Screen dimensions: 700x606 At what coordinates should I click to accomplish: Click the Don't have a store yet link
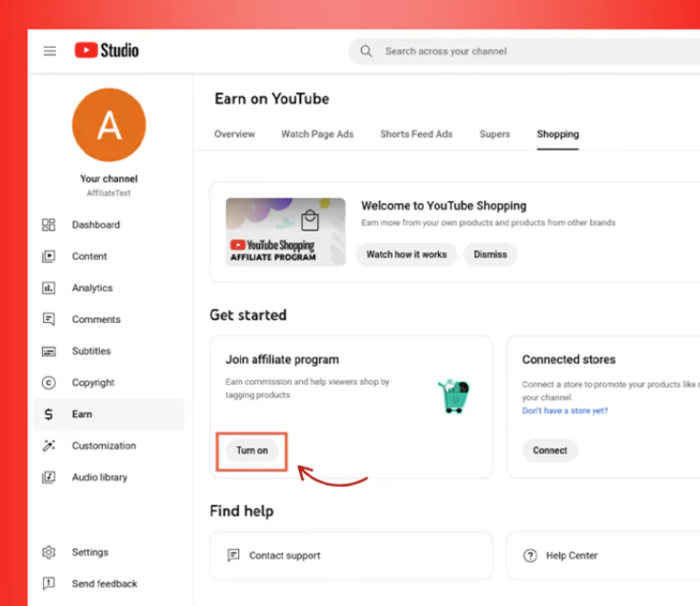tap(565, 411)
